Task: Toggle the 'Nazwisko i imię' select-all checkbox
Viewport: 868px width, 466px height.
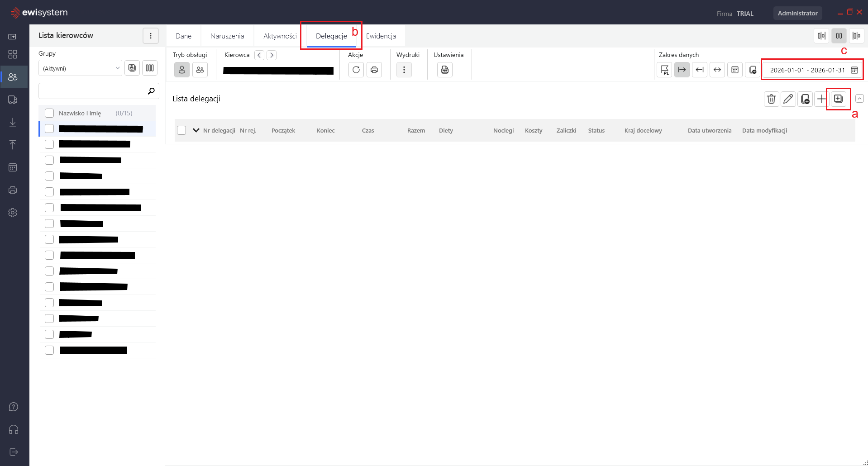Action: pos(49,113)
